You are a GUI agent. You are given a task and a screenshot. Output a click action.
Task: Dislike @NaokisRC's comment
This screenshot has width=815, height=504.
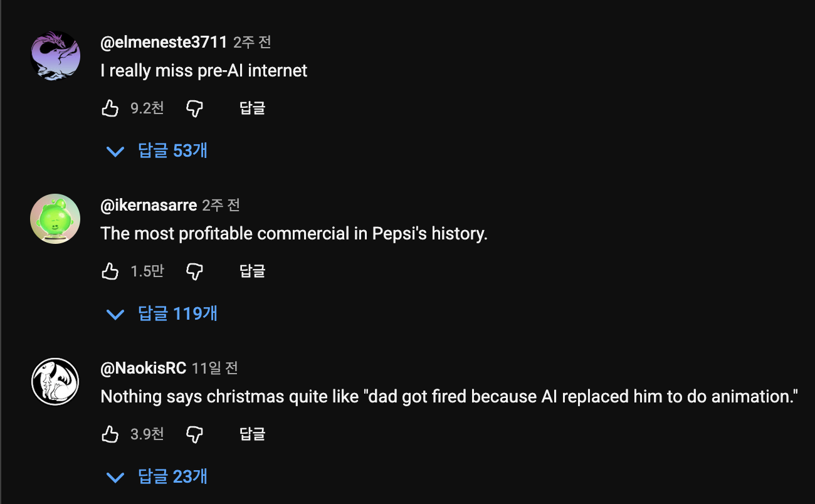(195, 434)
